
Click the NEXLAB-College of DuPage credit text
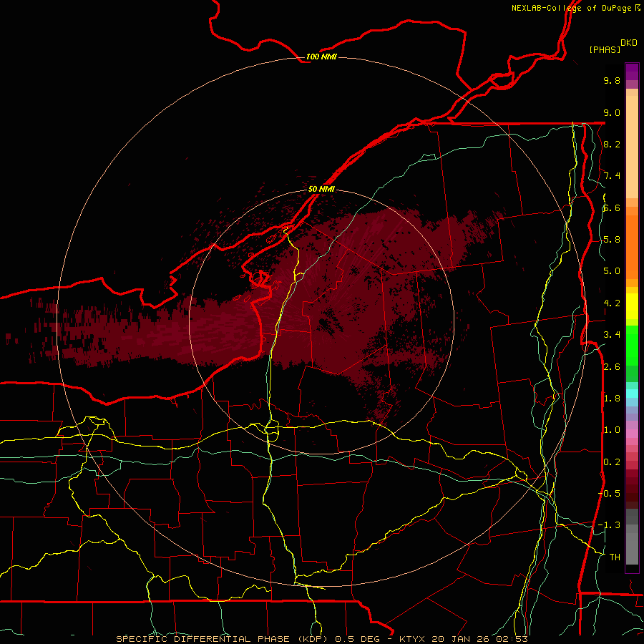tap(572, 8)
